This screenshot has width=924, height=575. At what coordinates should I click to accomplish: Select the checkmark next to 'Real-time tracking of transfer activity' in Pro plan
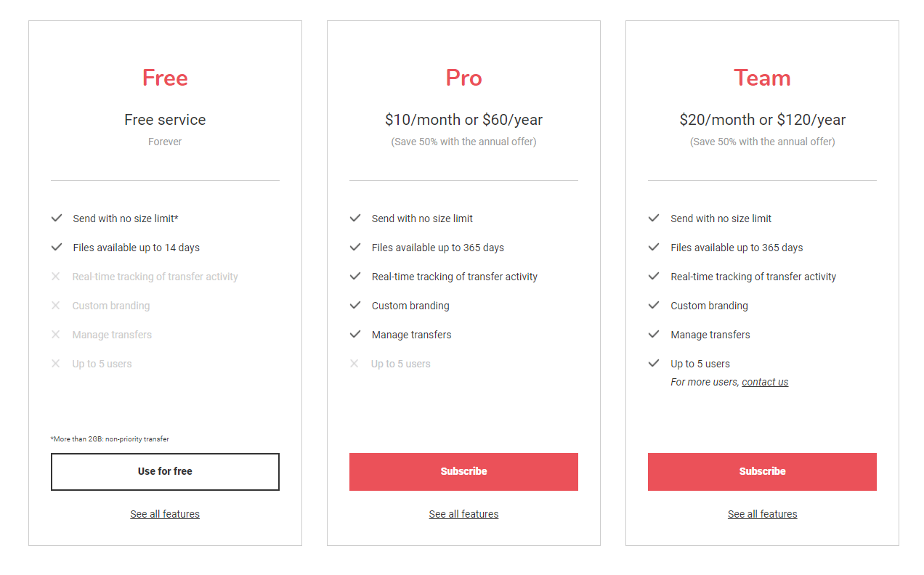click(x=355, y=276)
